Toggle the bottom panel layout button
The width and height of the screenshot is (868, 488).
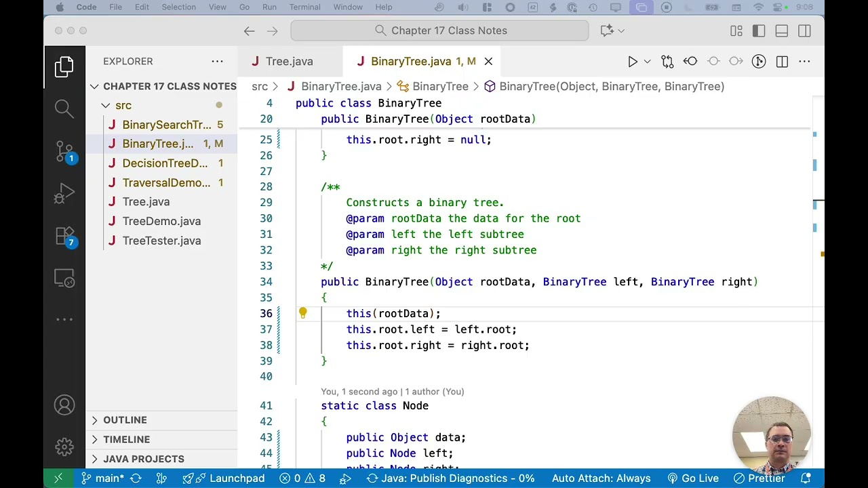[x=782, y=30]
